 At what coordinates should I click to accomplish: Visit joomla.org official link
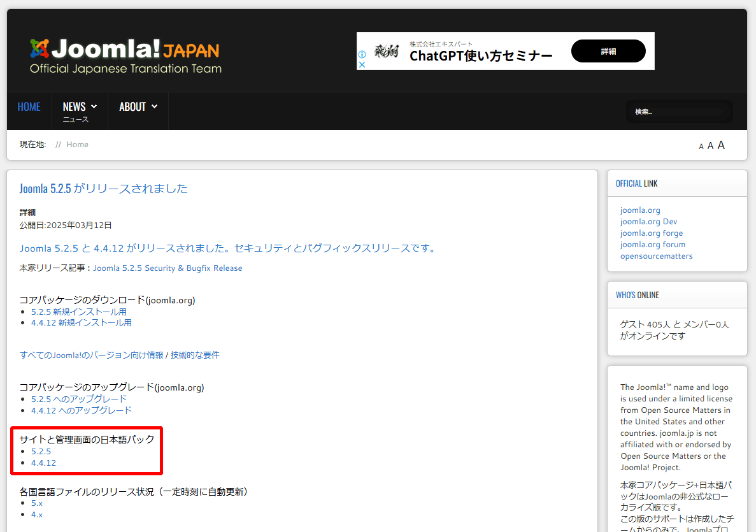click(640, 210)
